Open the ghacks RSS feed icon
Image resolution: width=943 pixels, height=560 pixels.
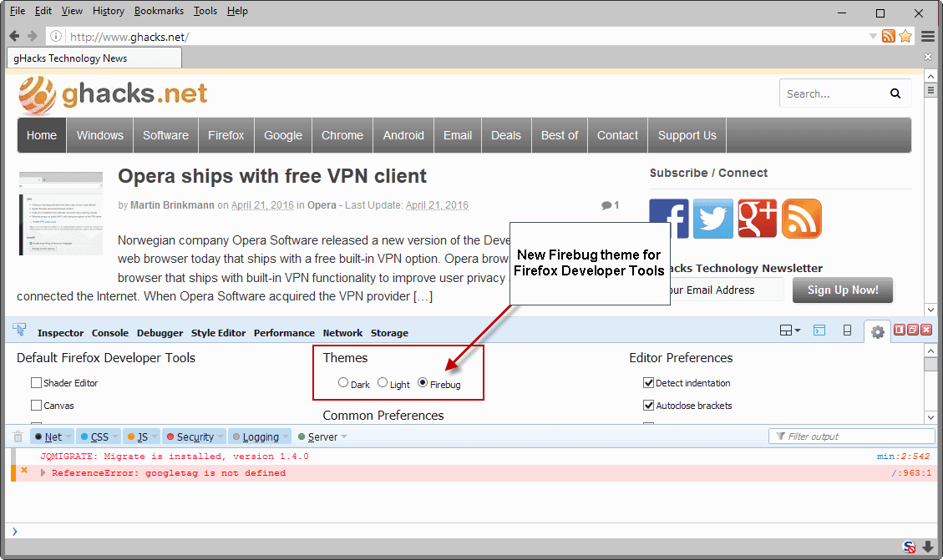coord(801,219)
